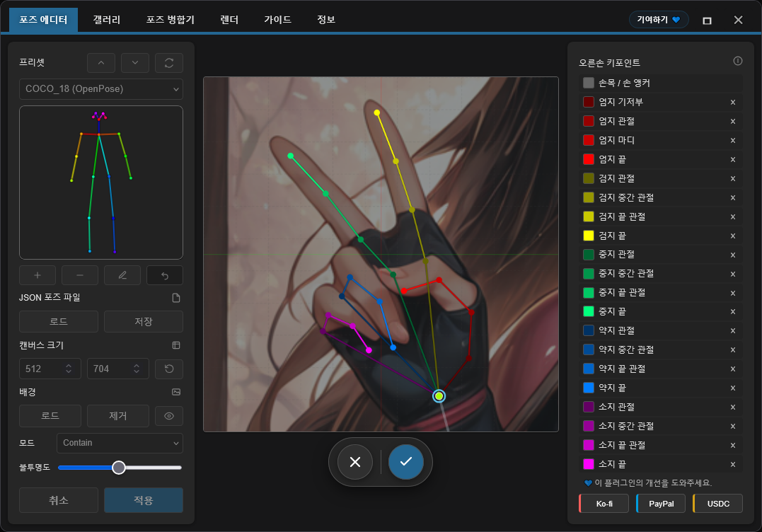Image resolution: width=762 pixels, height=532 pixels.
Task: Switch to the 렌더 tab
Action: pyautogui.click(x=229, y=20)
